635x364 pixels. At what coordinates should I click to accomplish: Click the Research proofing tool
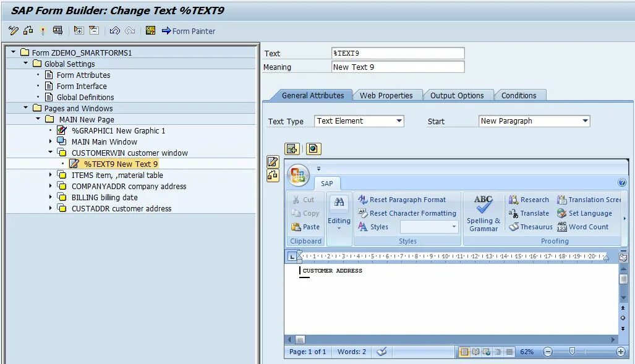pos(529,200)
